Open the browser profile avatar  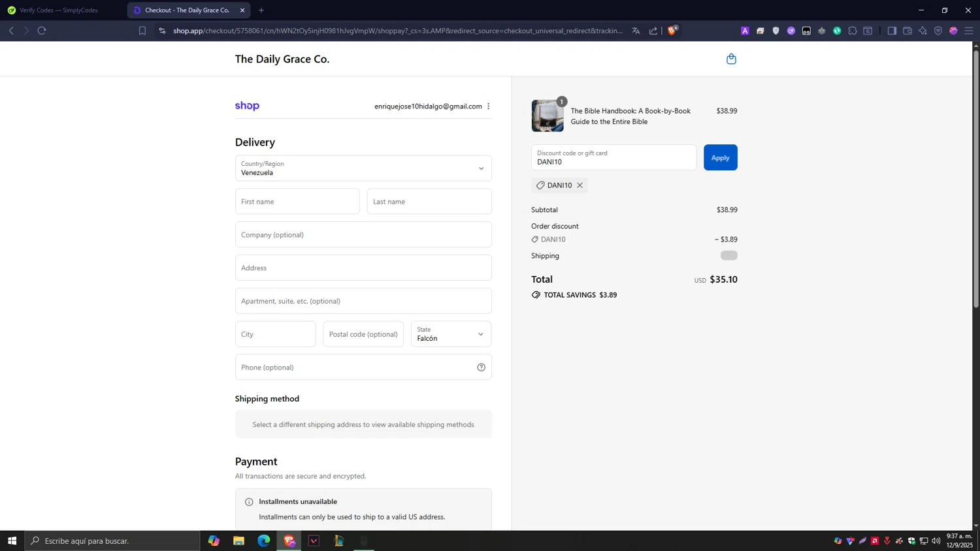click(953, 31)
